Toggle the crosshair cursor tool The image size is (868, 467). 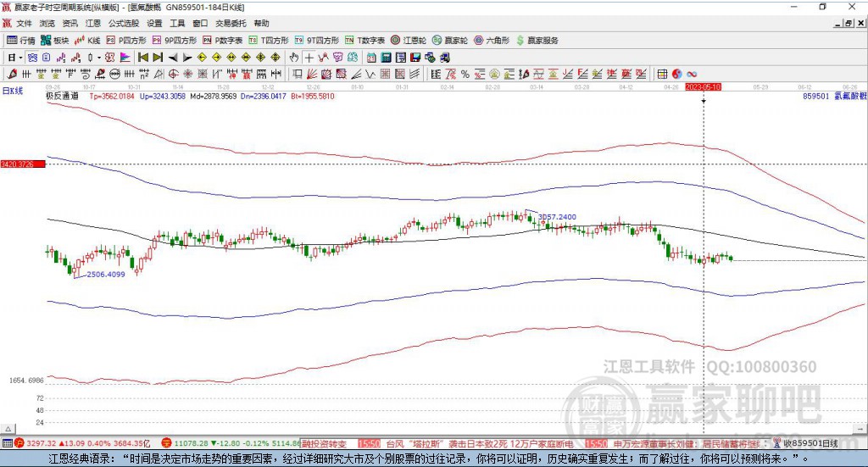coord(309,58)
